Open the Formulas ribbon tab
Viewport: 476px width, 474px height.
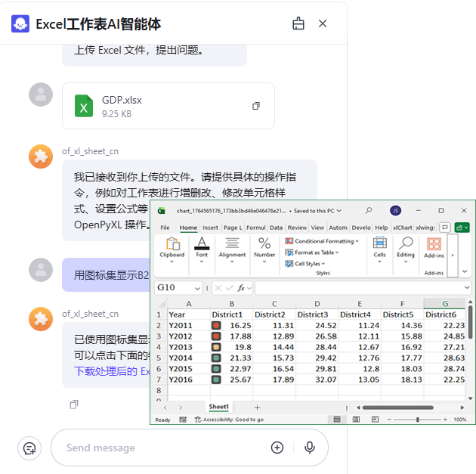pos(255,228)
